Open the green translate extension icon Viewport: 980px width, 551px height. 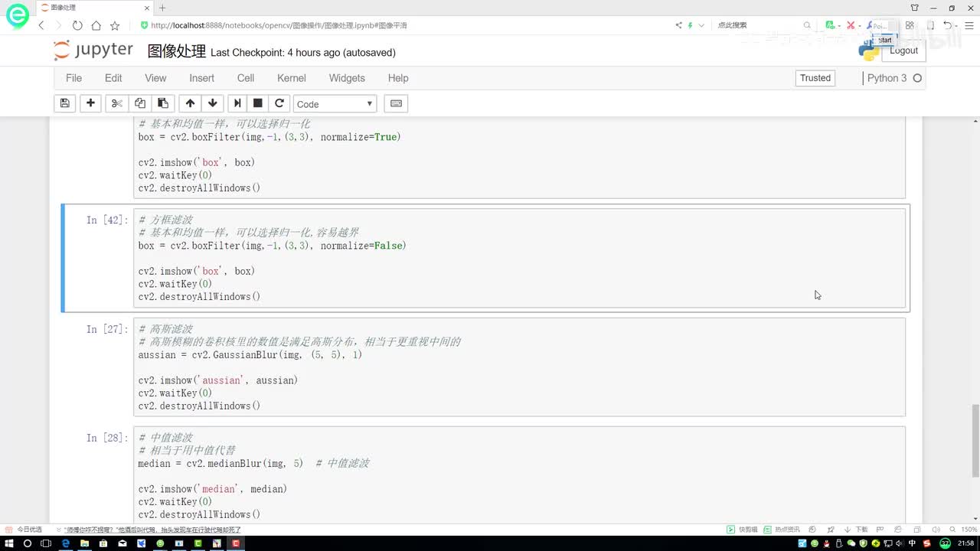click(830, 25)
